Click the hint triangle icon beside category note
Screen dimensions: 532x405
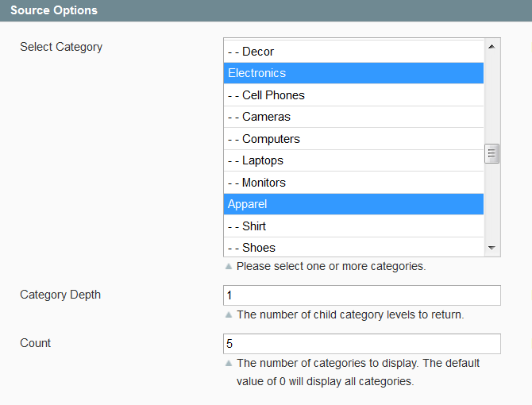tap(229, 266)
